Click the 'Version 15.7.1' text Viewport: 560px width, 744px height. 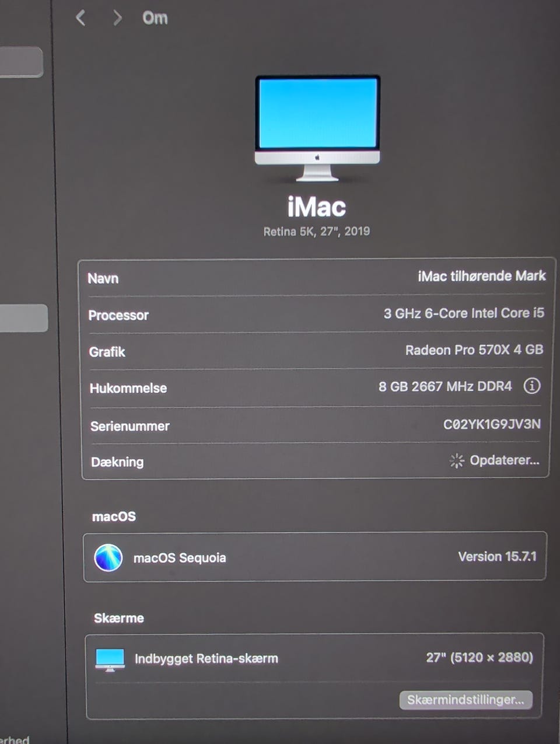(497, 557)
